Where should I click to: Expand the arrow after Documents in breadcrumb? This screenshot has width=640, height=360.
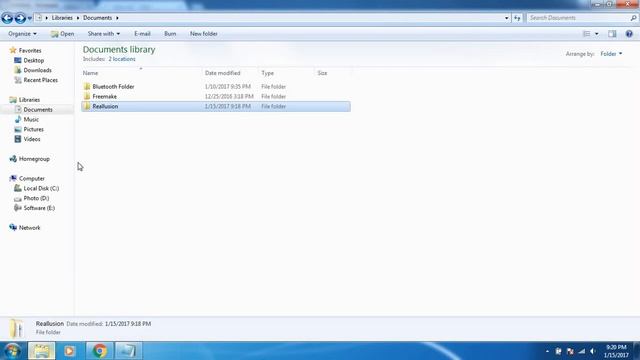click(117, 18)
